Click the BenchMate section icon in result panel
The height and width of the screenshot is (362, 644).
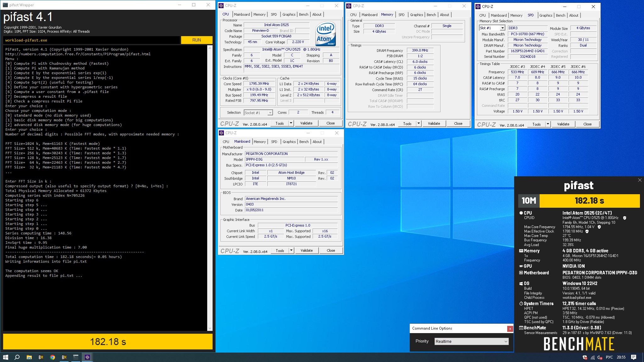click(x=521, y=328)
